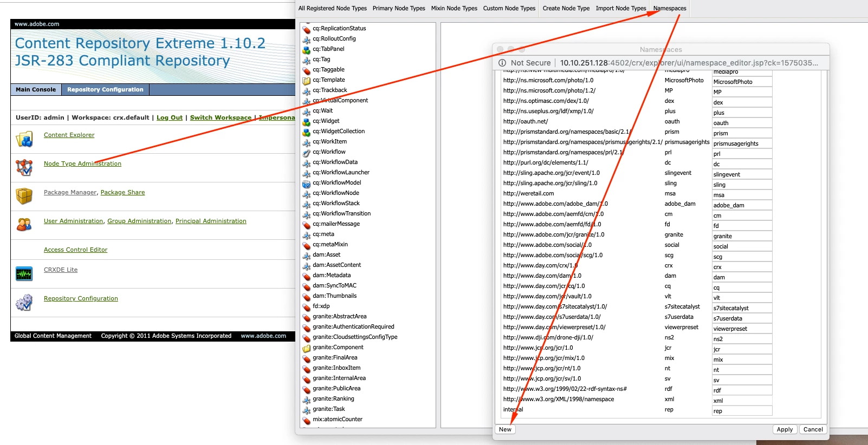868x445 pixels.
Task: Select the Main Console tab
Action: click(x=36, y=90)
